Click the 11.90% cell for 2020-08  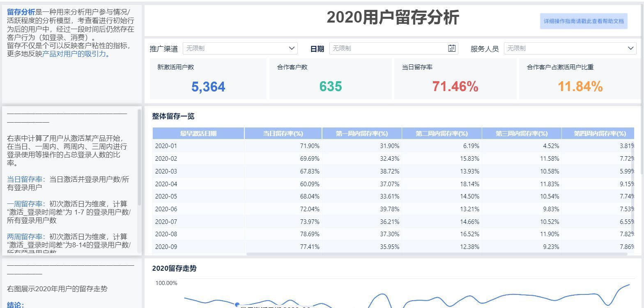[x=522, y=234]
